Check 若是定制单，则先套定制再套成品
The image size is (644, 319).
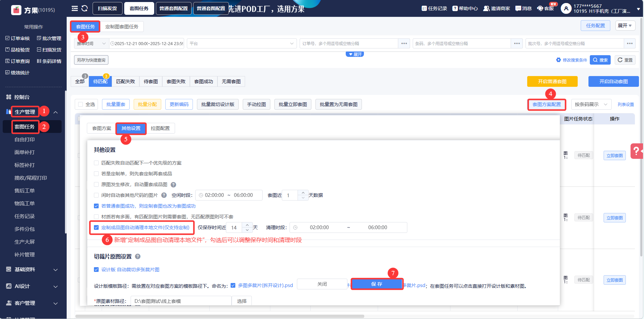click(x=96, y=174)
